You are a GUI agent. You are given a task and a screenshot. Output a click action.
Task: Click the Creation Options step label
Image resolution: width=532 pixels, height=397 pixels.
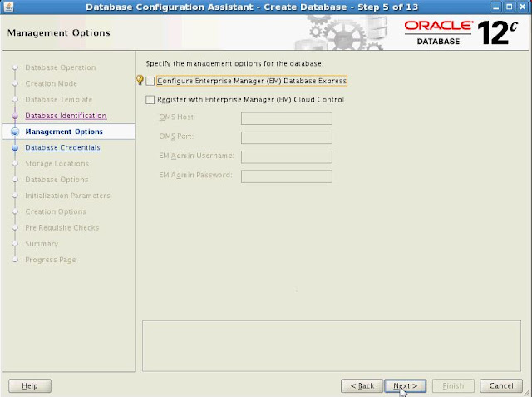[56, 211]
